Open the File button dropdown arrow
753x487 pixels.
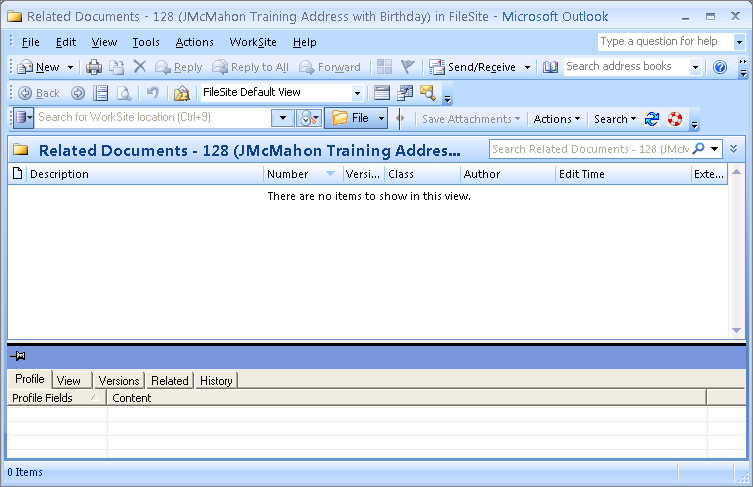tap(381, 118)
